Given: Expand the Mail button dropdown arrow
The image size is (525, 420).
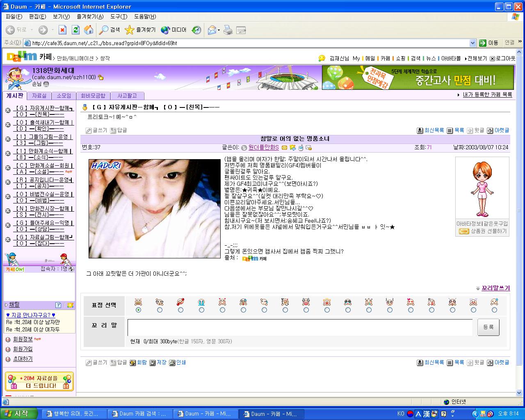Looking at the screenshot, I should (x=219, y=30).
